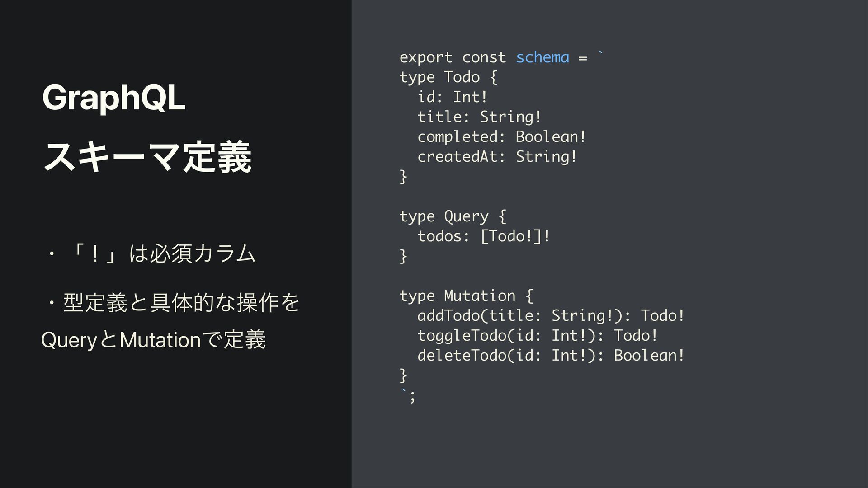Click the export keyword in the code
Image resolution: width=868 pixels, height=488 pixels.
(426, 57)
